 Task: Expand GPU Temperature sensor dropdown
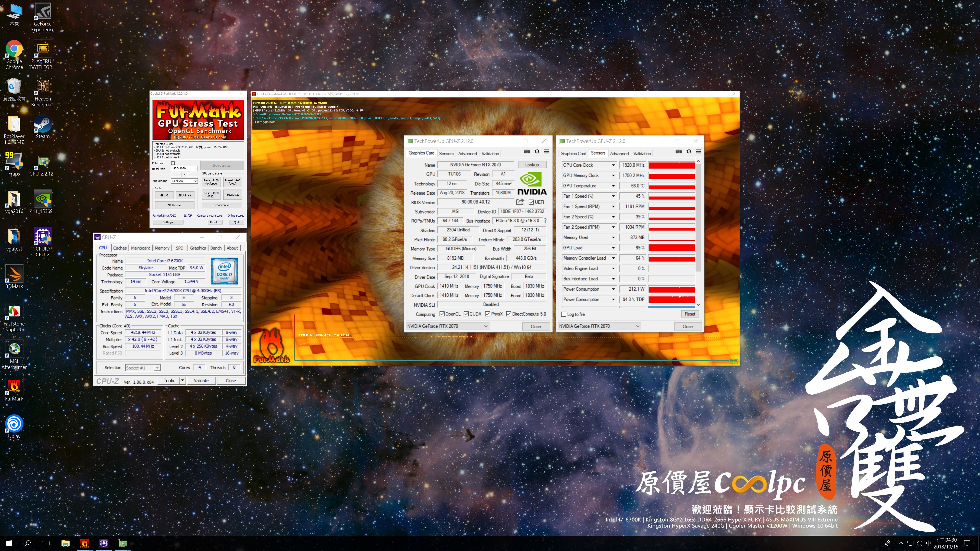click(x=613, y=186)
